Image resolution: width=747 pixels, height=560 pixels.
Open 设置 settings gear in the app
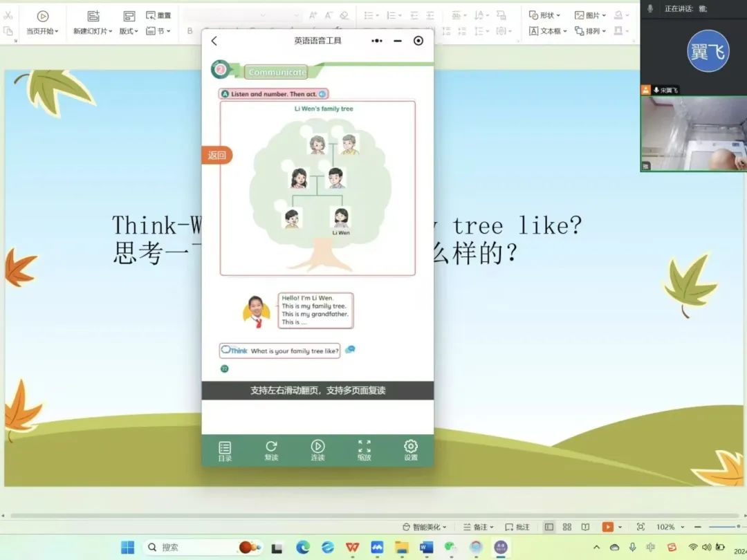pyautogui.click(x=411, y=451)
